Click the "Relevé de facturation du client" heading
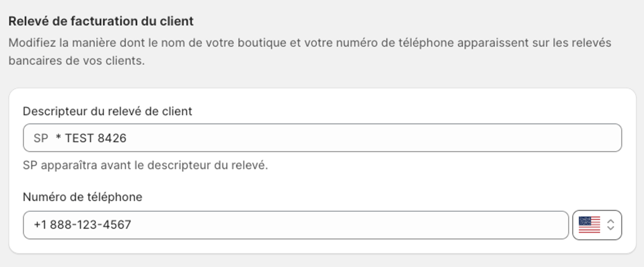The width and height of the screenshot is (644, 267). 101,21
